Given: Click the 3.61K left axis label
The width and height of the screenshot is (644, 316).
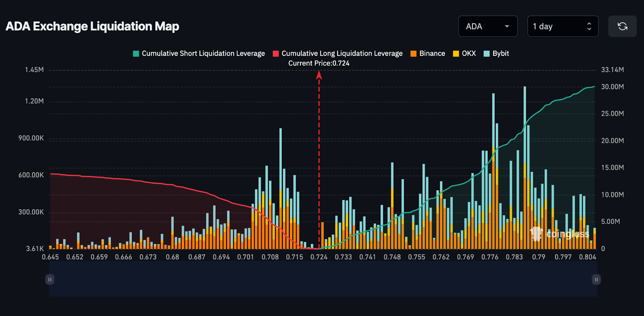Looking at the screenshot, I should pyautogui.click(x=35, y=249).
